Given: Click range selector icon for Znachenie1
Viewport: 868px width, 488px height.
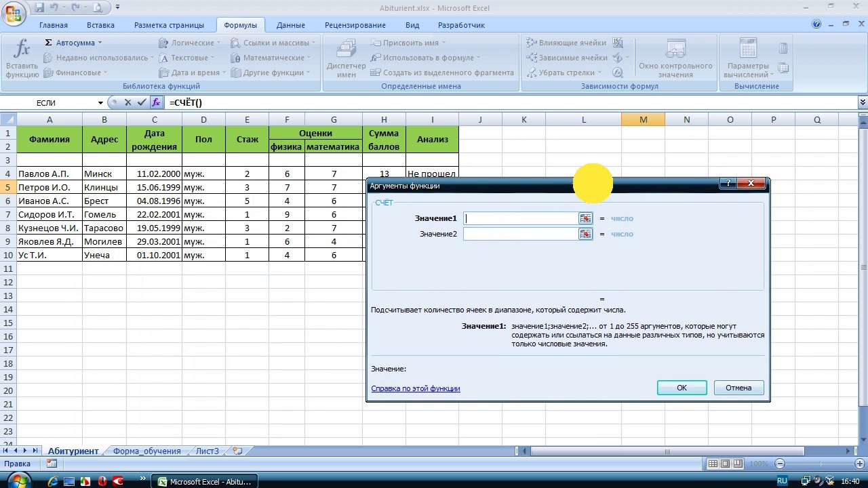Looking at the screenshot, I should tap(585, 218).
